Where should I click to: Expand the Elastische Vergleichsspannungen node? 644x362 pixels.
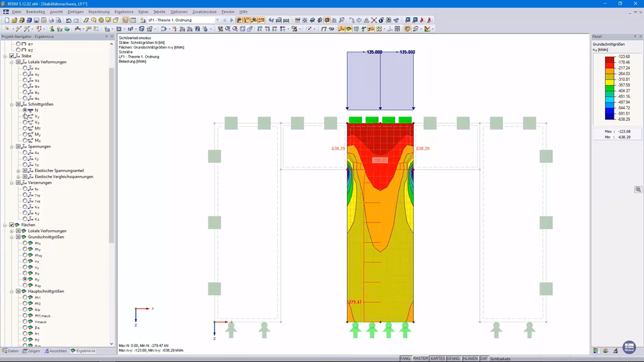coord(18,177)
